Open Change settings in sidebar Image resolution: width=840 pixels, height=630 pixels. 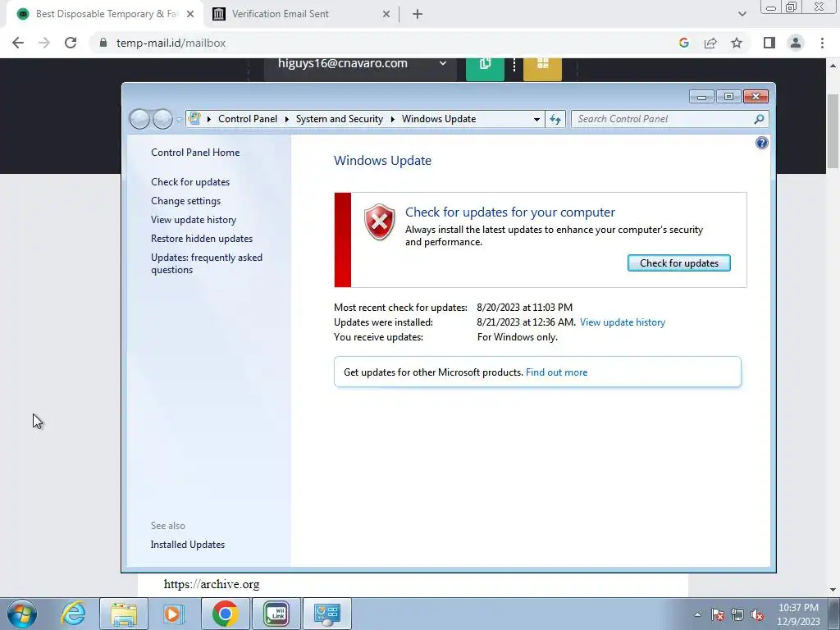[x=186, y=201]
